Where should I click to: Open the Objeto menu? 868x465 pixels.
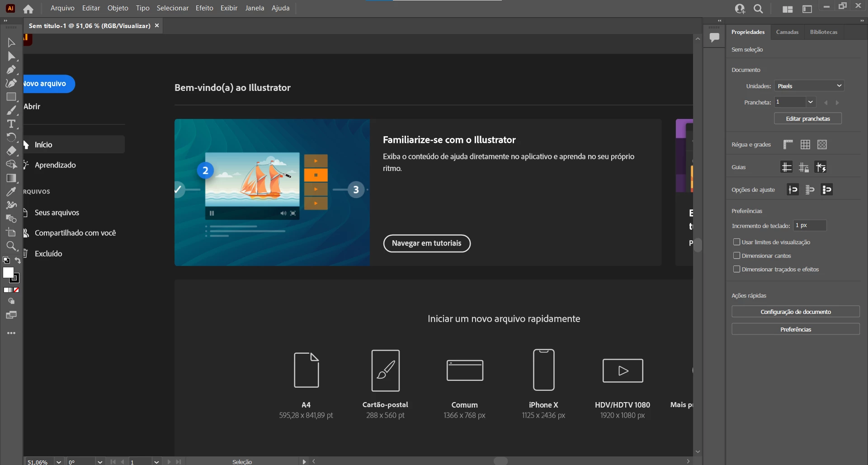coord(118,8)
